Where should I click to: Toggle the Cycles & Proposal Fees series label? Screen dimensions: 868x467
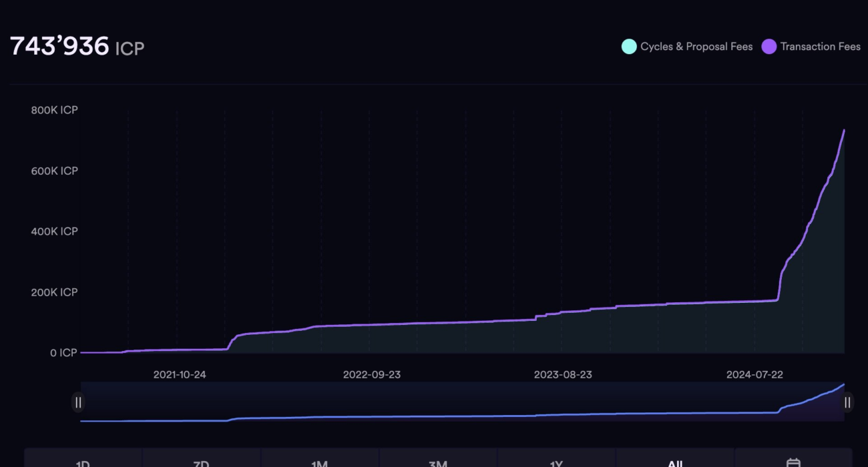pyautogui.click(x=696, y=47)
